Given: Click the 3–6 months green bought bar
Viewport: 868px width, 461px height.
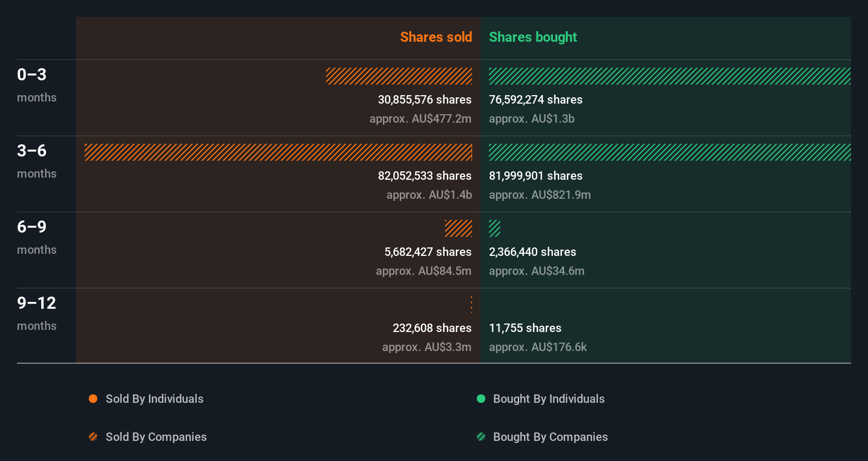Looking at the screenshot, I should (x=669, y=152).
